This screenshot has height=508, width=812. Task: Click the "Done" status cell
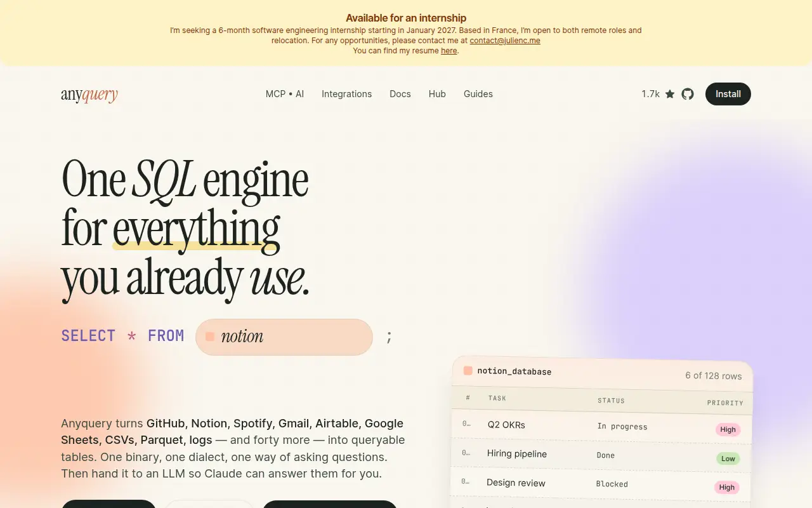[606, 455]
